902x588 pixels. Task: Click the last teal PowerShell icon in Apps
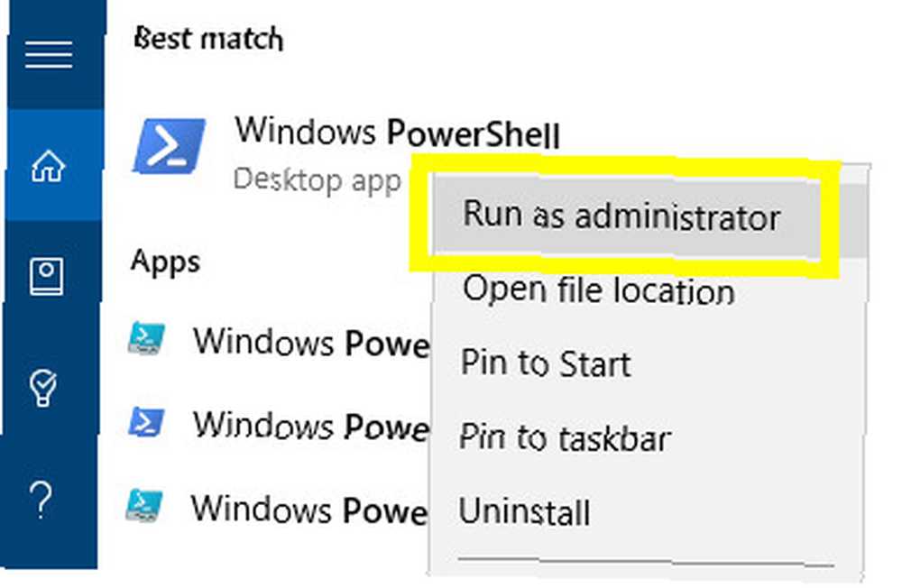pos(143,506)
